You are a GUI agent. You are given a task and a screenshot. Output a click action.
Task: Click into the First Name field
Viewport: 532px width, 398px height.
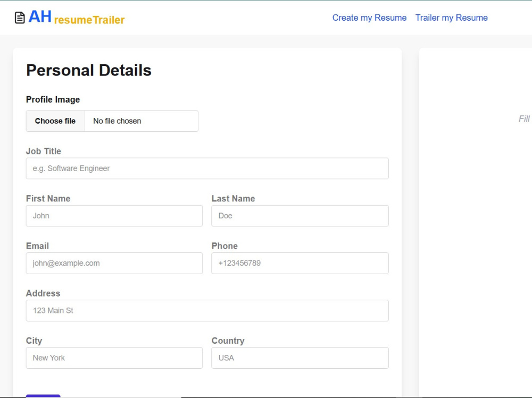pyautogui.click(x=114, y=216)
